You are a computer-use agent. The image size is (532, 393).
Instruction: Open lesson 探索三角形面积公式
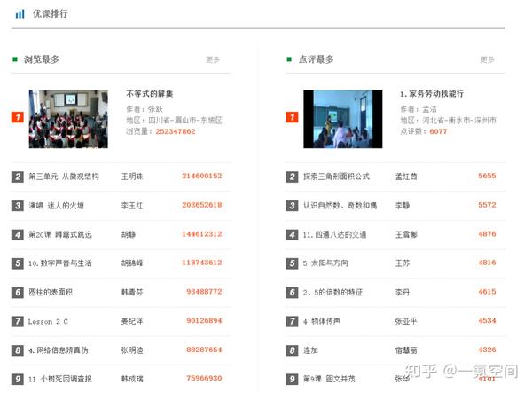pos(336,177)
